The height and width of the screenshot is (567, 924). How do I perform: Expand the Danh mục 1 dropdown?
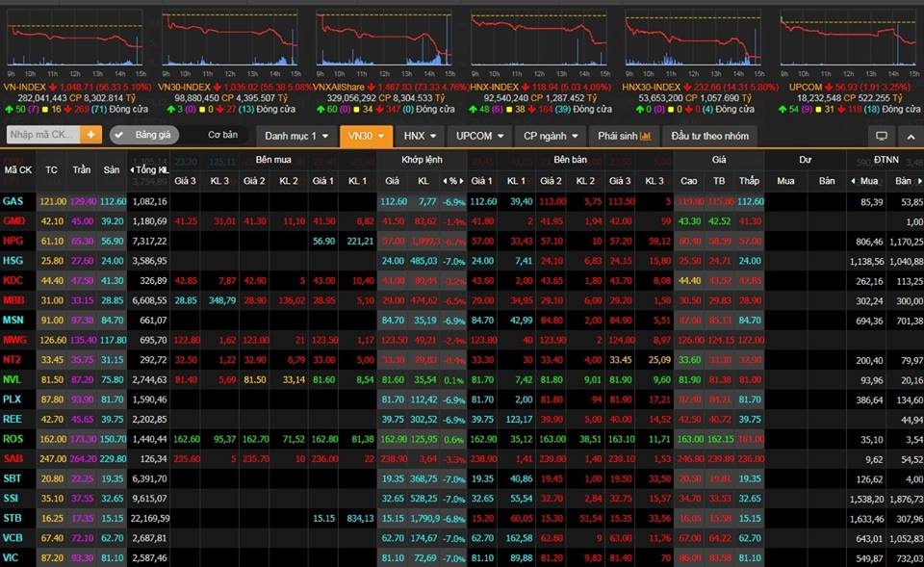(x=296, y=136)
